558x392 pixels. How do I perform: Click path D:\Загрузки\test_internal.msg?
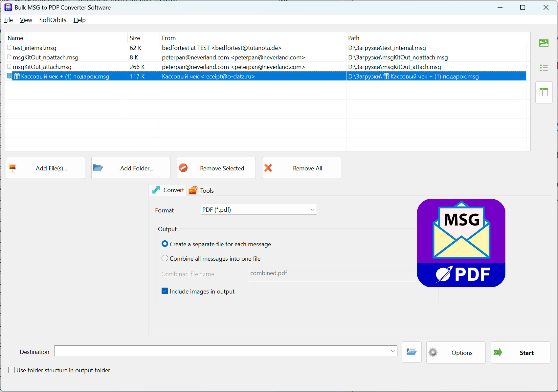click(x=387, y=48)
